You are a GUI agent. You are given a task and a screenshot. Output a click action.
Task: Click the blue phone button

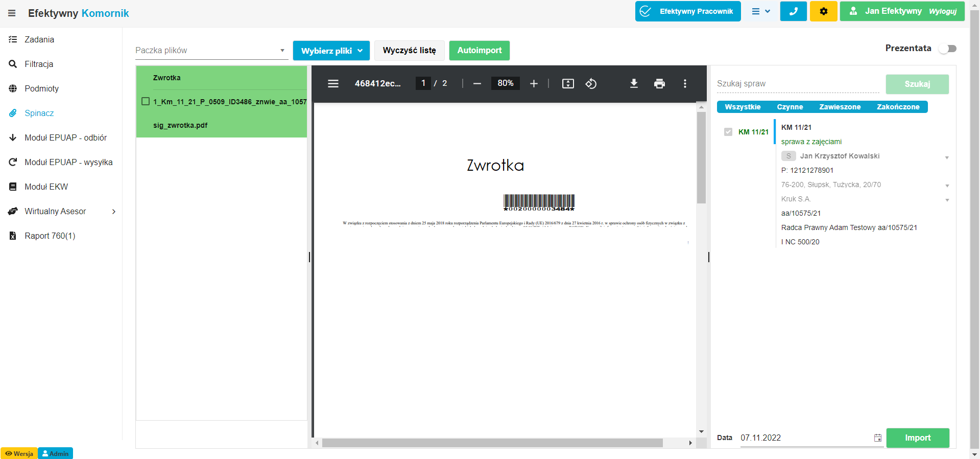(x=793, y=11)
